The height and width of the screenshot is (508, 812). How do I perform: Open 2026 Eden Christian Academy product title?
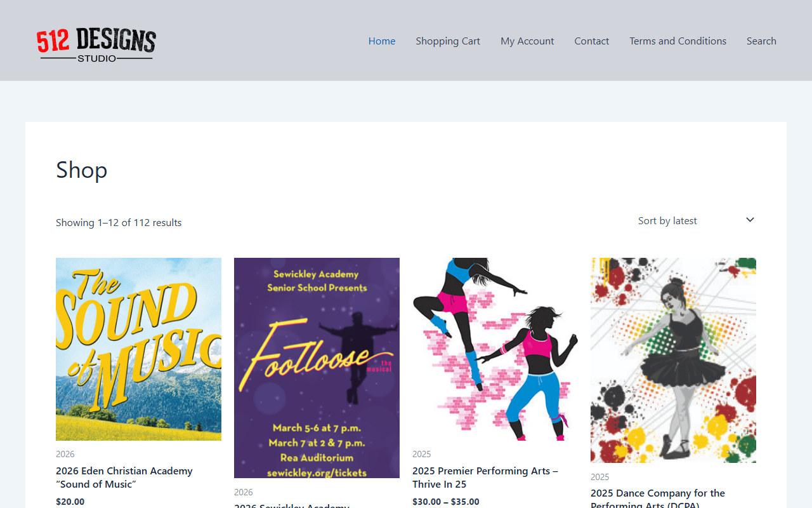point(124,478)
